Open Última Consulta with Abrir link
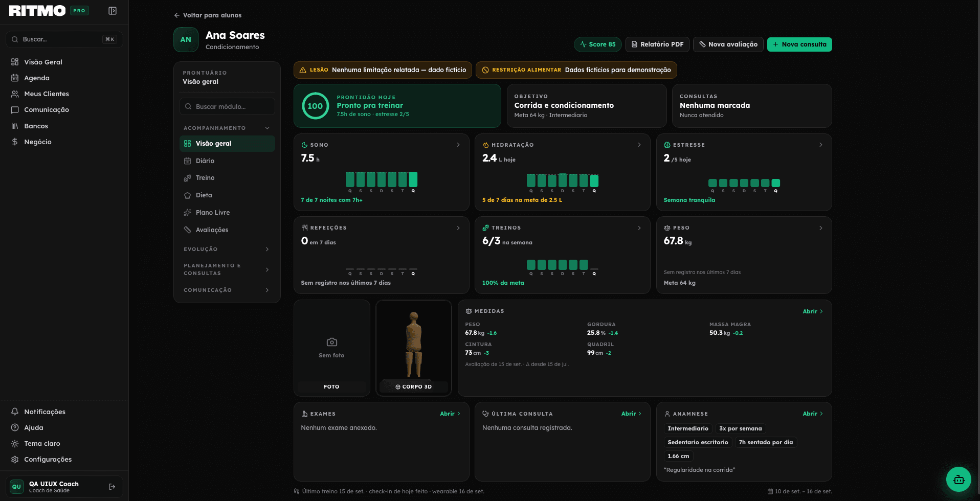The width and height of the screenshot is (980, 501). click(x=631, y=414)
